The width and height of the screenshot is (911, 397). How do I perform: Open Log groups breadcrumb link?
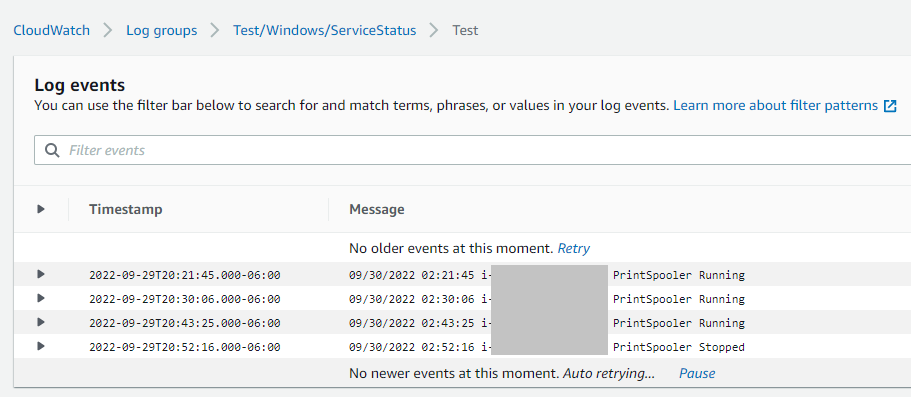pyautogui.click(x=162, y=30)
